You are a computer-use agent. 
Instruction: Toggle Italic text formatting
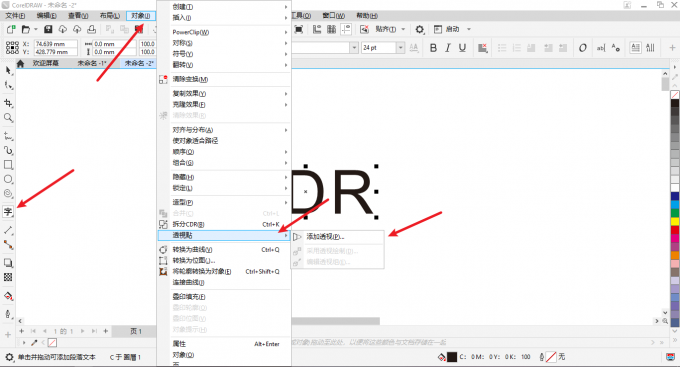pos(448,48)
